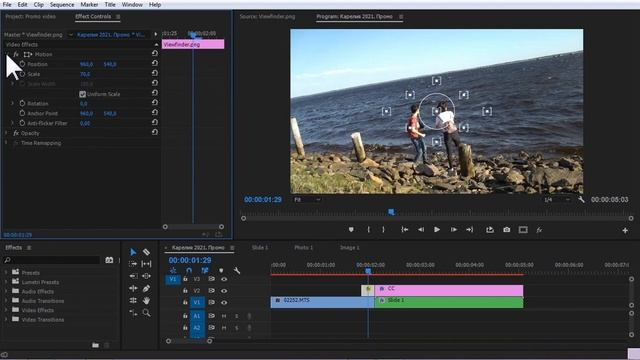Toggle Linked Selection in timeline
Viewport: 640px width, 360px height.
click(205, 271)
